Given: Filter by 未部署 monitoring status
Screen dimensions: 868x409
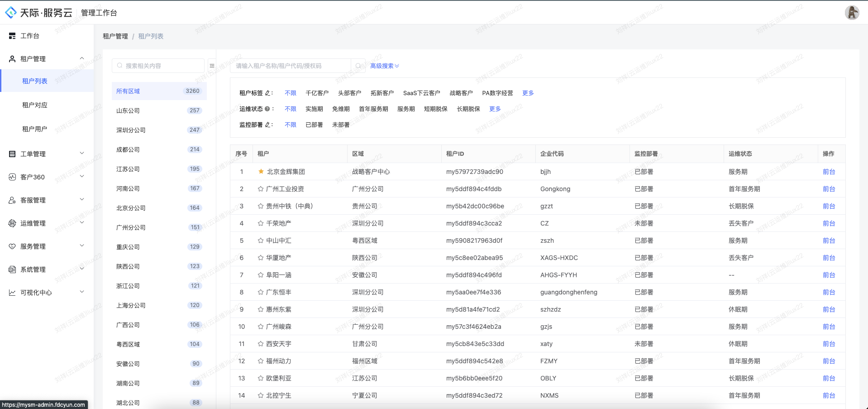Looking at the screenshot, I should [341, 125].
